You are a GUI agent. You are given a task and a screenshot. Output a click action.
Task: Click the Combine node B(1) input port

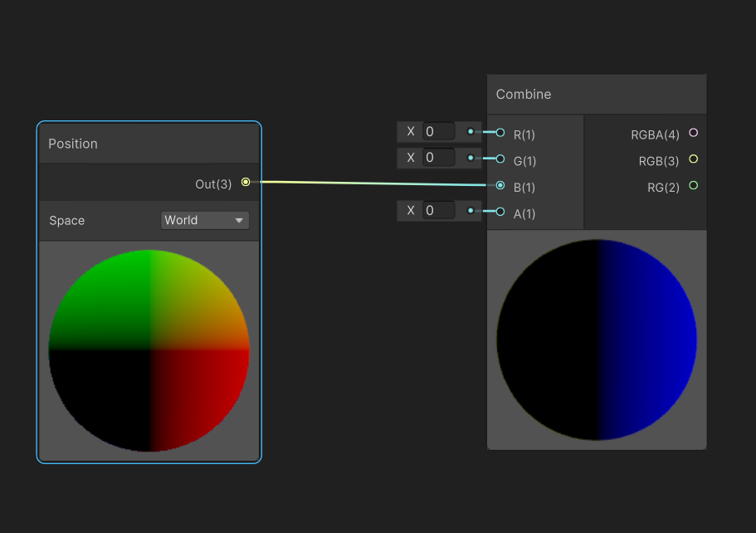tap(500, 185)
